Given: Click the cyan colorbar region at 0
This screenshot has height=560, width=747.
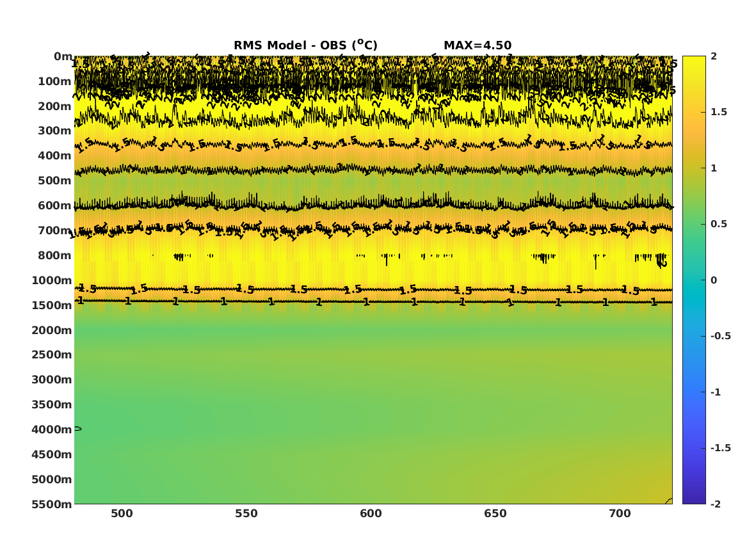Looking at the screenshot, I should click(x=693, y=280).
